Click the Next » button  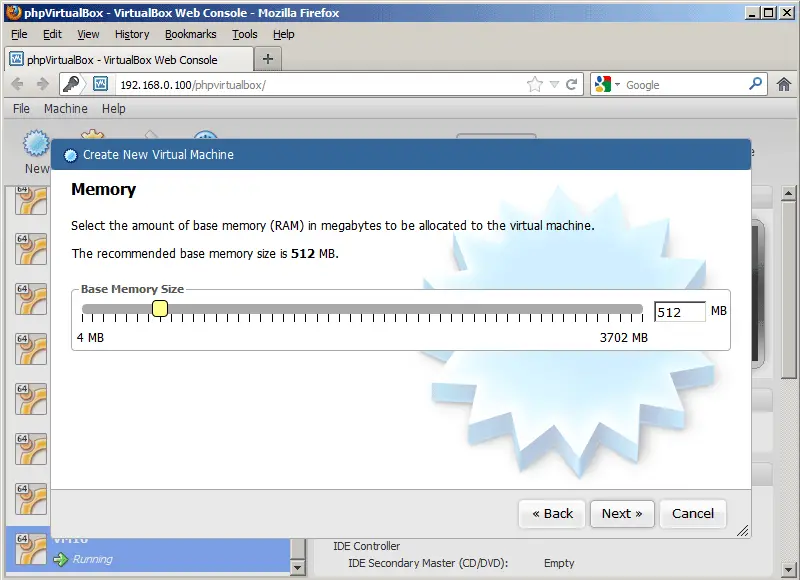[x=622, y=514]
